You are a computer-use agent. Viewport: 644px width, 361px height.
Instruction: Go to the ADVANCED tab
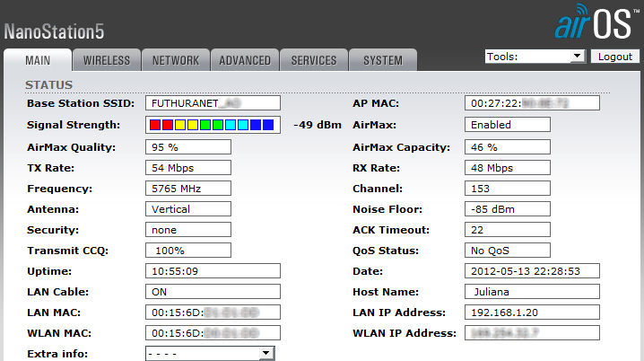click(245, 60)
